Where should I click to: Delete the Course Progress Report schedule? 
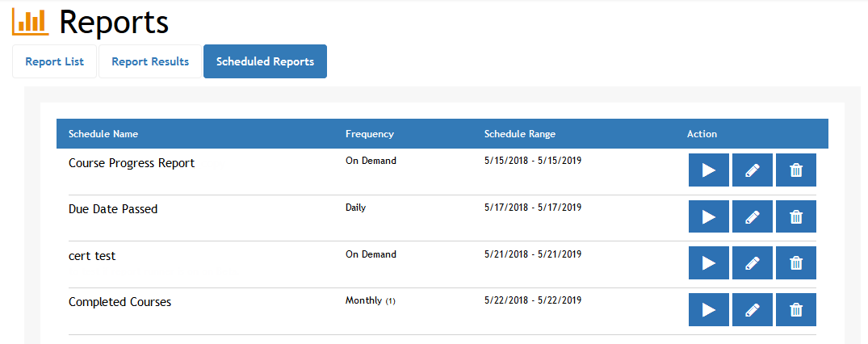795,170
